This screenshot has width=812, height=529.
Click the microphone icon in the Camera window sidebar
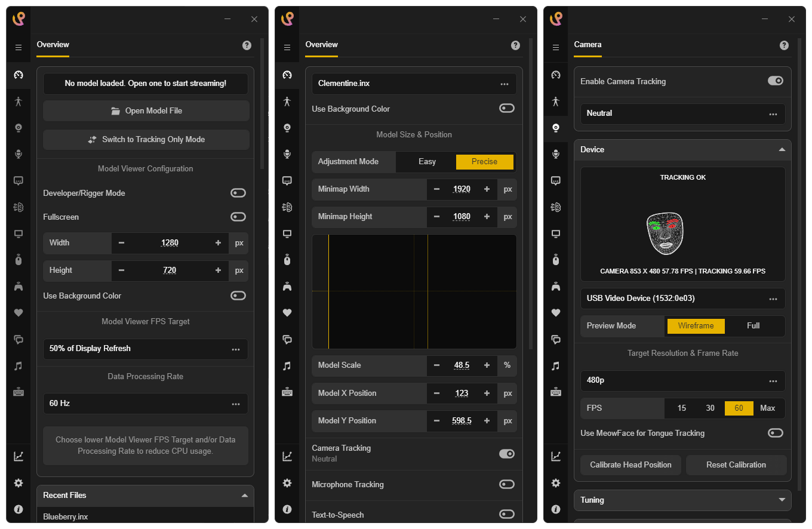[x=556, y=154]
